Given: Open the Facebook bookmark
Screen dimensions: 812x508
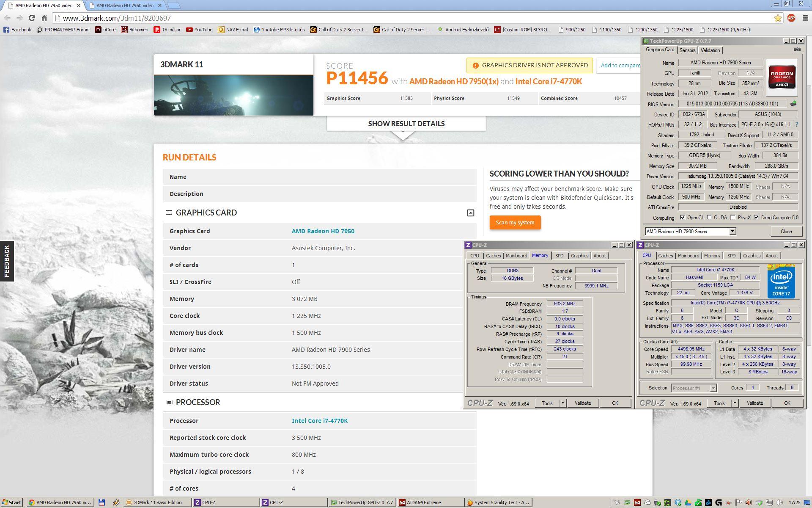Looking at the screenshot, I should pos(17,30).
